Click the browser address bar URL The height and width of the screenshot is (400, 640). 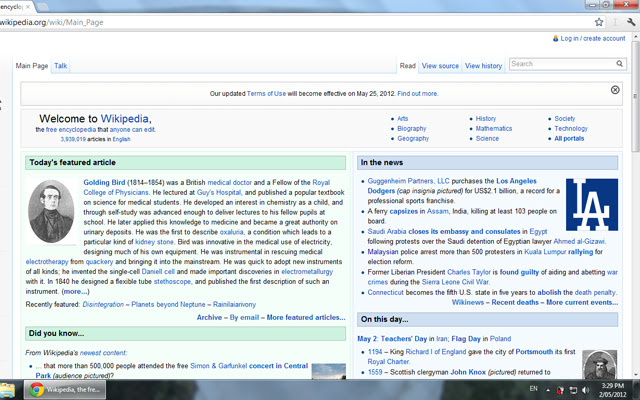pos(52,22)
